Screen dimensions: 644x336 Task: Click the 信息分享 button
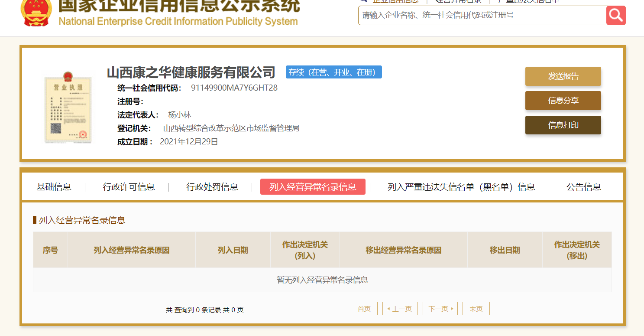(x=563, y=101)
